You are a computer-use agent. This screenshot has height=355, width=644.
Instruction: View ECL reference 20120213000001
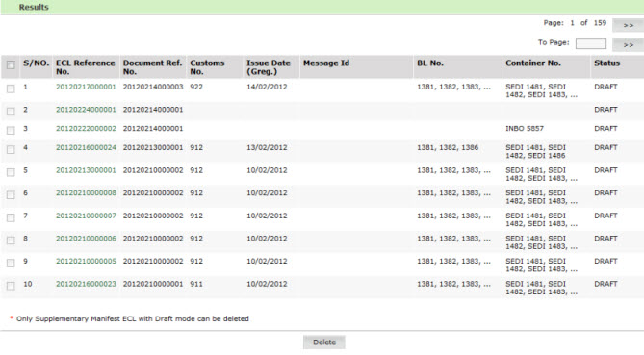86,170
